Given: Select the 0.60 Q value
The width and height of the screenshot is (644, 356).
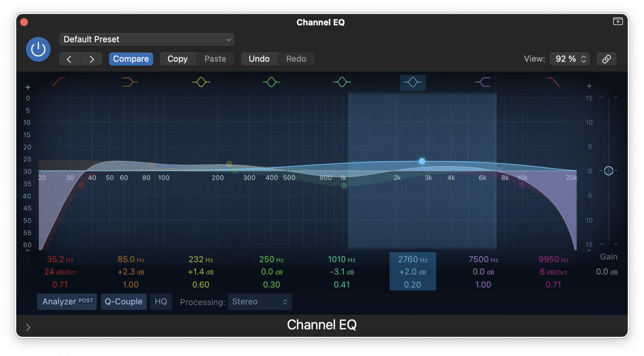Looking at the screenshot, I should click(201, 285).
